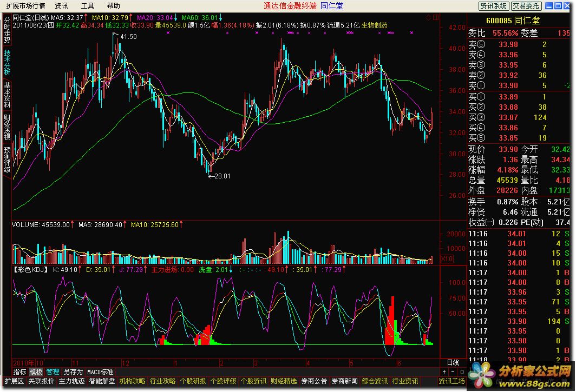Click the 0 reset button beside the tab bar

[x=462, y=372]
